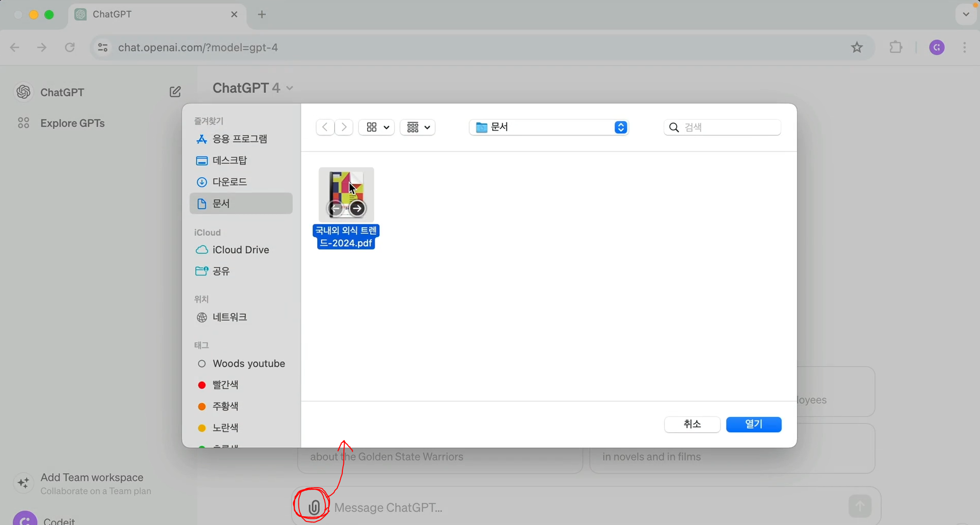The height and width of the screenshot is (525, 980).
Task: Choose the orange 주황색 tag
Action: pos(241,406)
